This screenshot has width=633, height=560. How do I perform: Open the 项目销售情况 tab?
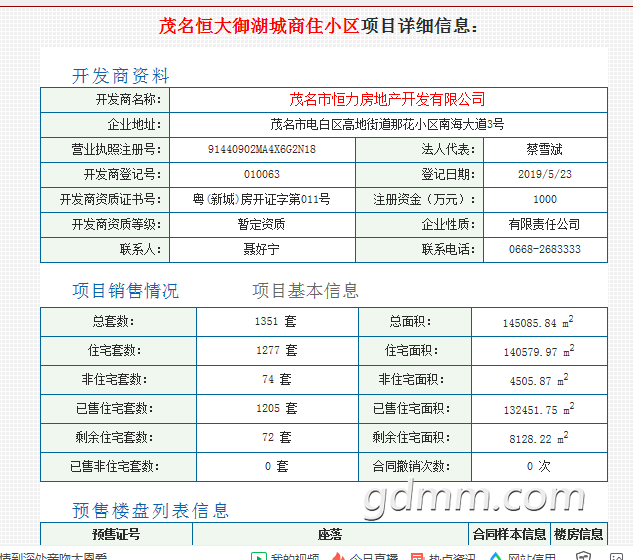click(x=126, y=291)
